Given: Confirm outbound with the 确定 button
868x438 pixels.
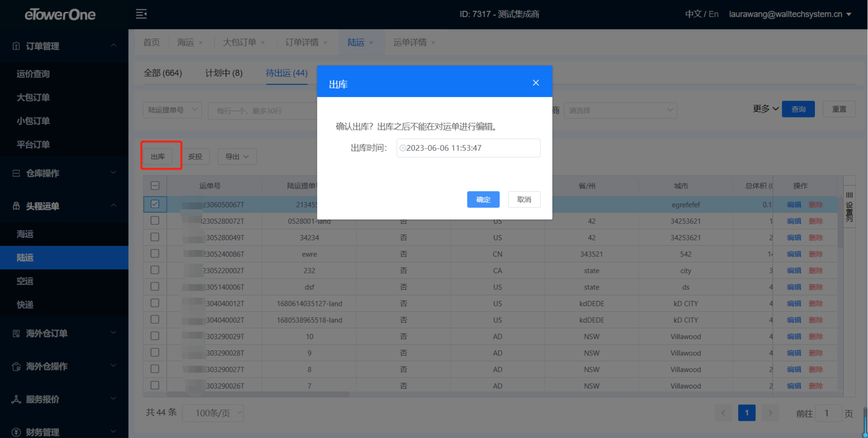Looking at the screenshot, I should pyautogui.click(x=483, y=200).
